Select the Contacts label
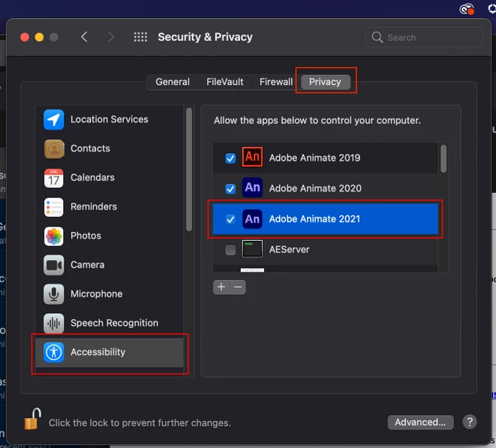The height and width of the screenshot is (448, 496). point(91,149)
